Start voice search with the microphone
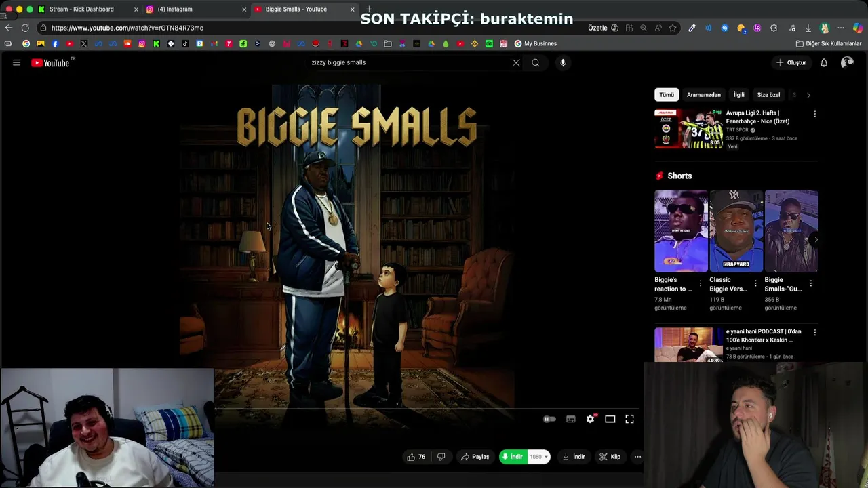 (x=563, y=63)
